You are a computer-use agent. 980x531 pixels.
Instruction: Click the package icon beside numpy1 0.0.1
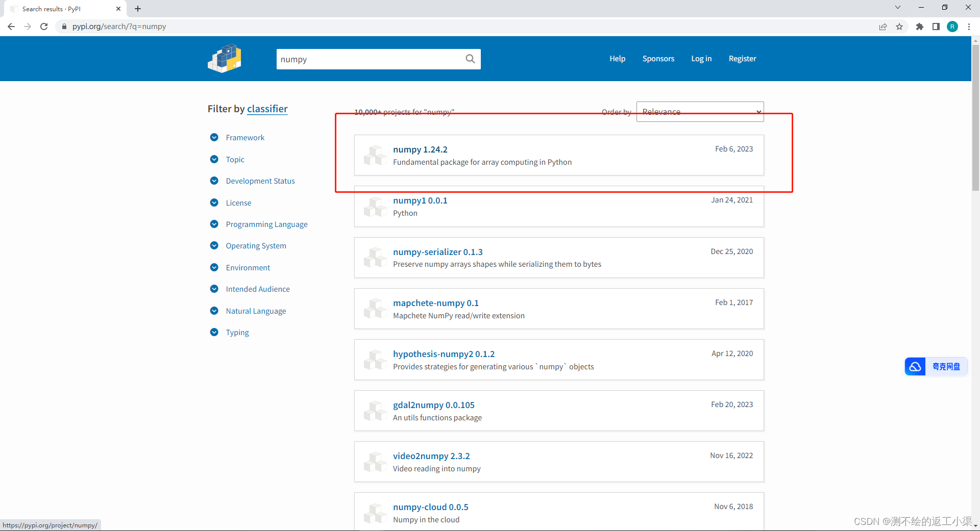click(375, 206)
